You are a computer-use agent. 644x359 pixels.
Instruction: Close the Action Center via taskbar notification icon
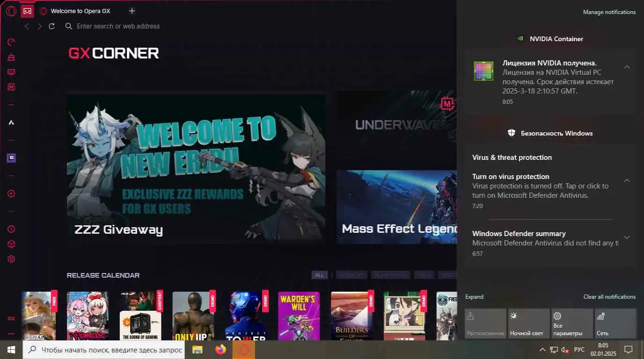(629, 350)
